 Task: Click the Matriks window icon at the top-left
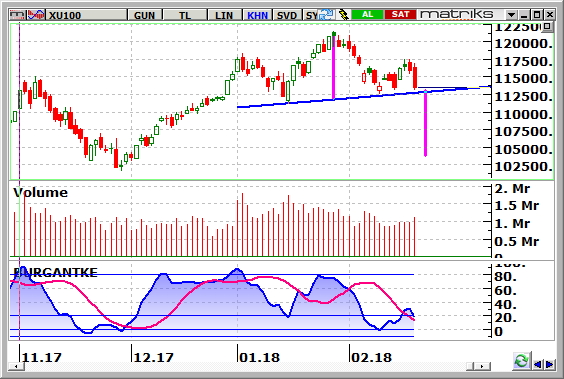[x=18, y=15]
